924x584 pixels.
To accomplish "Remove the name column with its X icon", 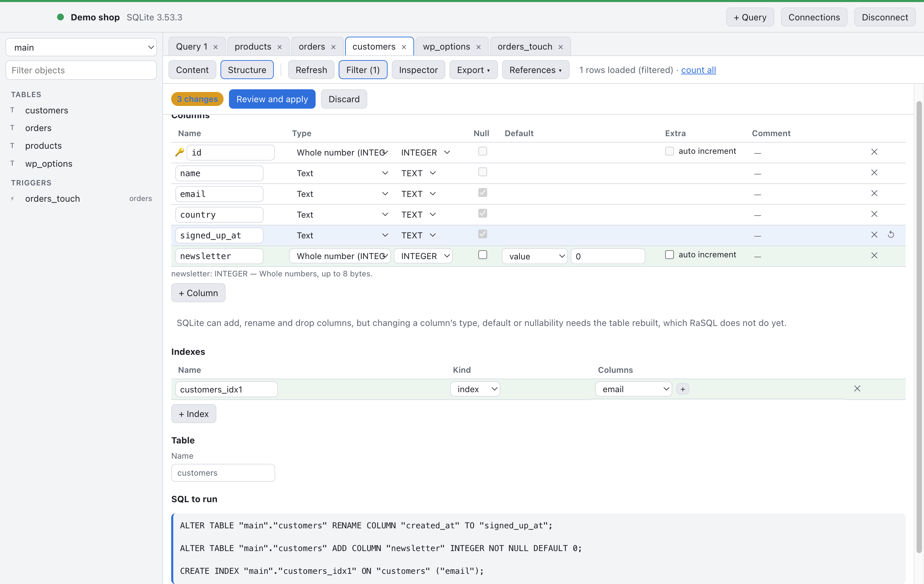I will click(x=874, y=172).
